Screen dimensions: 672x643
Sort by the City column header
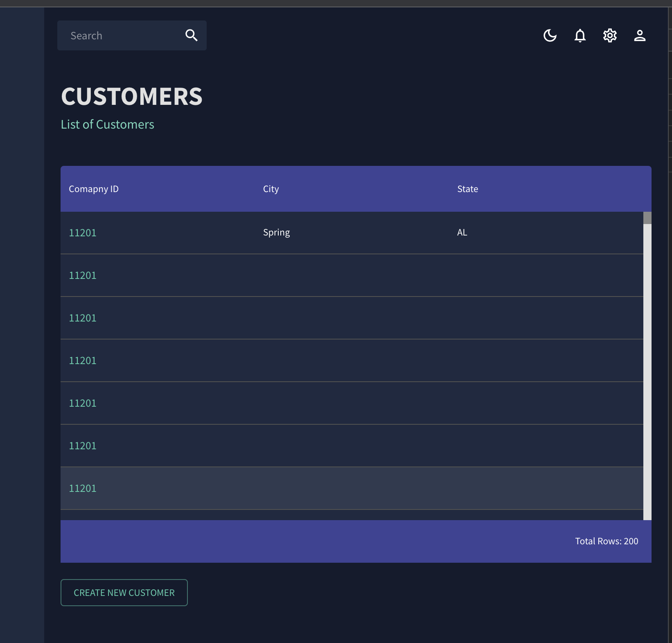pyautogui.click(x=271, y=189)
